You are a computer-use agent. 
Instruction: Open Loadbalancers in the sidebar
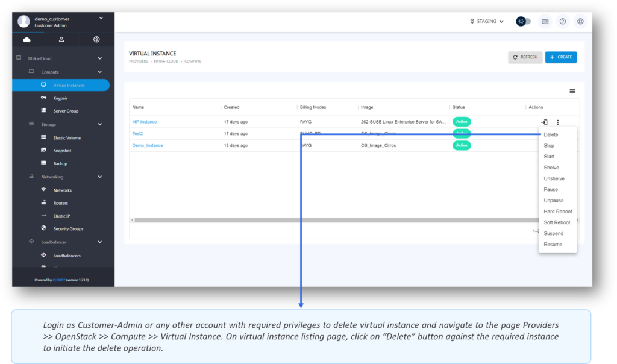click(67, 256)
